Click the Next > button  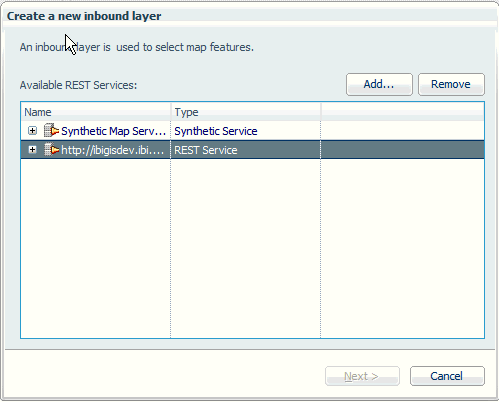coord(362,376)
